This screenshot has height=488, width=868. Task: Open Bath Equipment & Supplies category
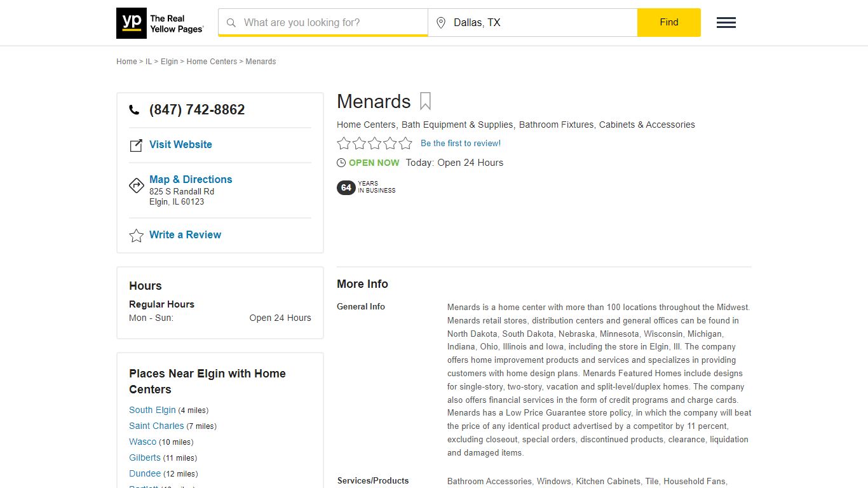coord(458,125)
